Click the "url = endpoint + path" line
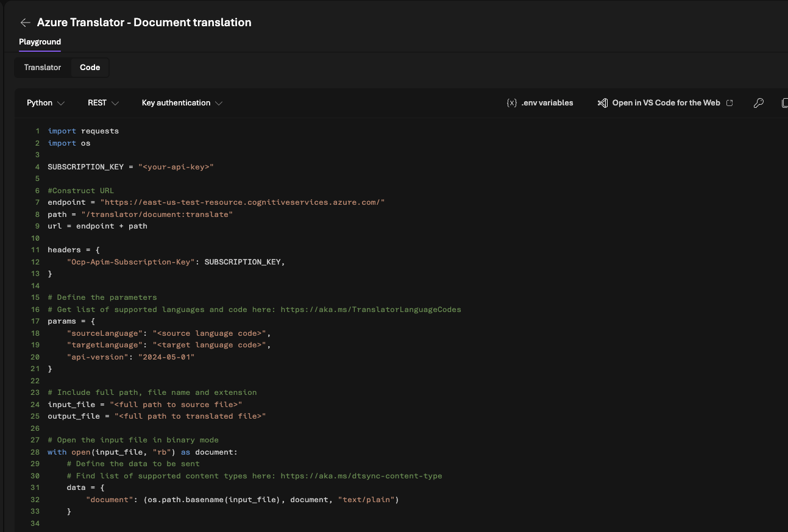This screenshot has width=788, height=532. tap(98, 226)
